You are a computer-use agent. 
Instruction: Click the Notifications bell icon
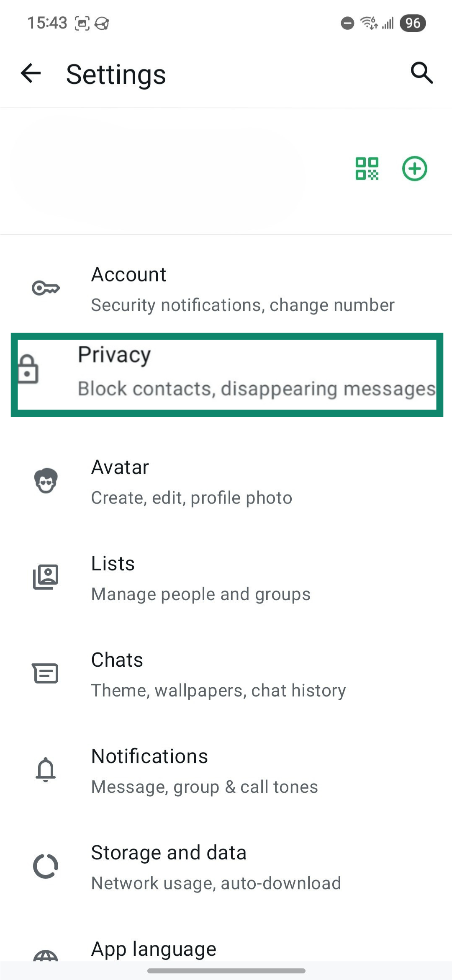coord(46,770)
